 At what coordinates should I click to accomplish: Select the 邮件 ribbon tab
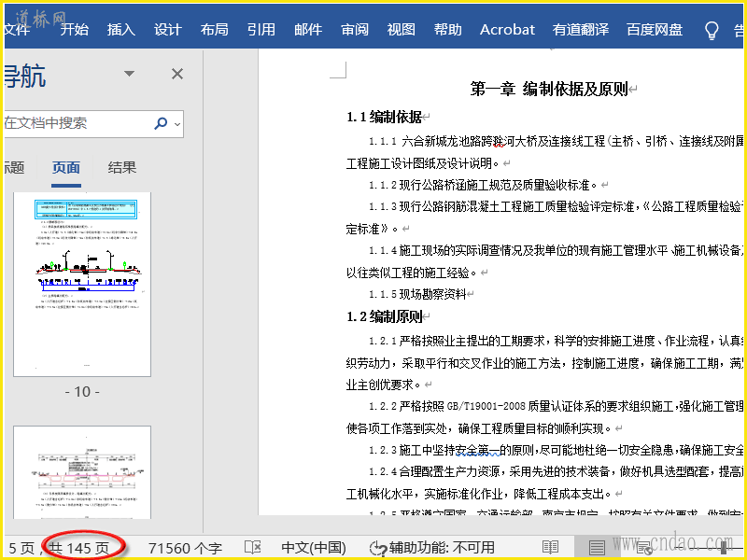pyautogui.click(x=308, y=30)
